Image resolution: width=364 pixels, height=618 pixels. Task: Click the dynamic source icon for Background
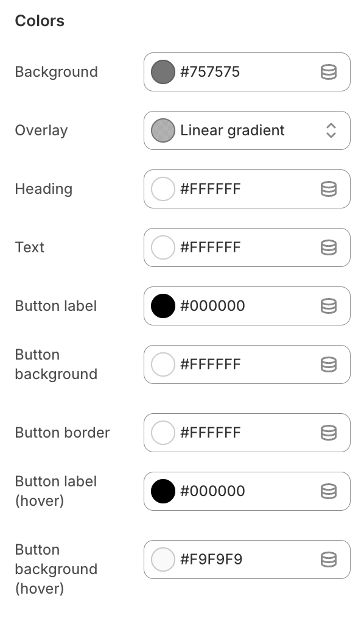(x=329, y=72)
